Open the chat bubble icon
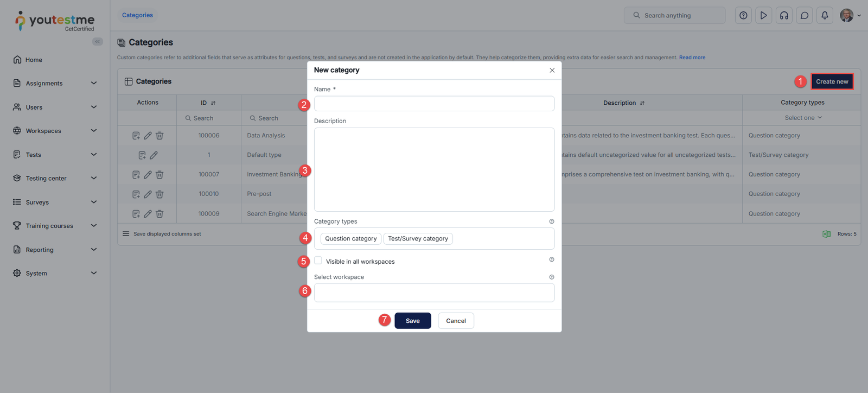The width and height of the screenshot is (868, 393). (805, 16)
